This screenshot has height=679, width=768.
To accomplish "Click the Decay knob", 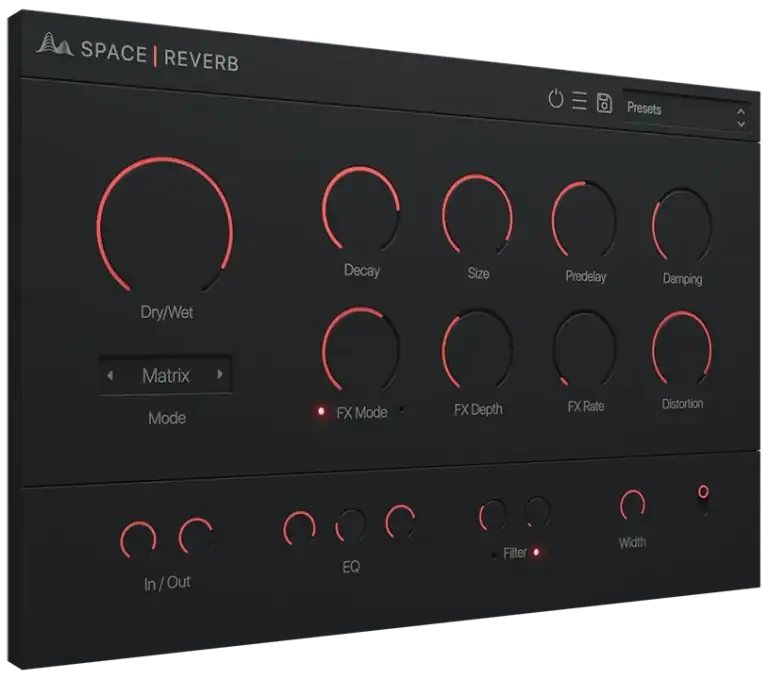I will (361, 209).
